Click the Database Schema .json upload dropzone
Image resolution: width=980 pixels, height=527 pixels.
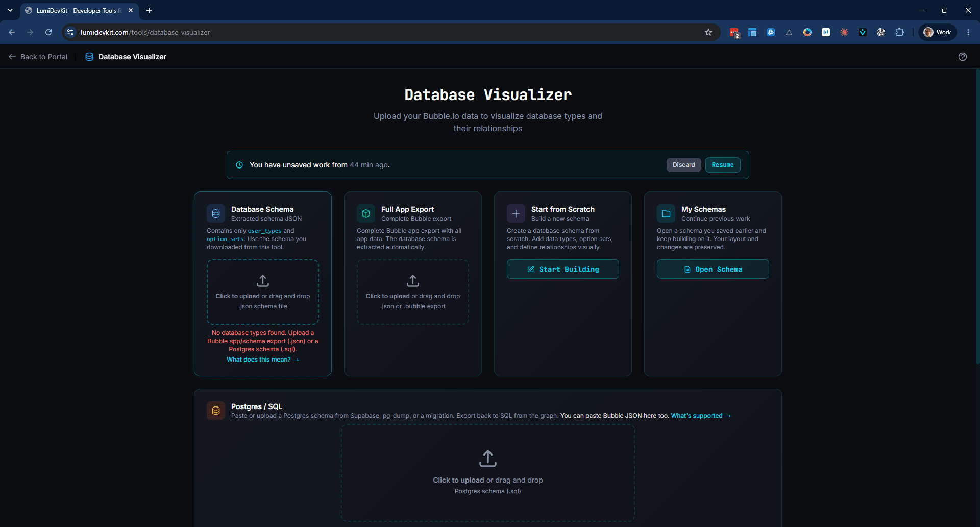coord(263,292)
